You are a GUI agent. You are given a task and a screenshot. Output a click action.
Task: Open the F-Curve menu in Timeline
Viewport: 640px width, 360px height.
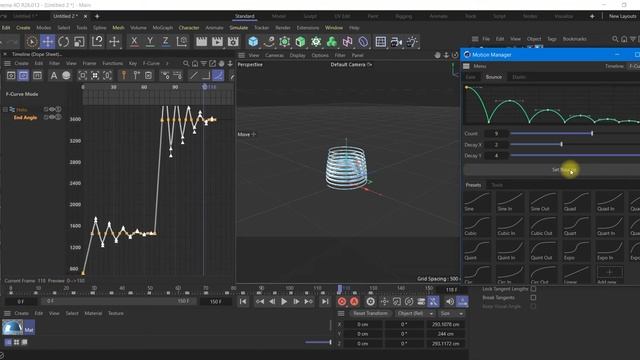pos(151,63)
